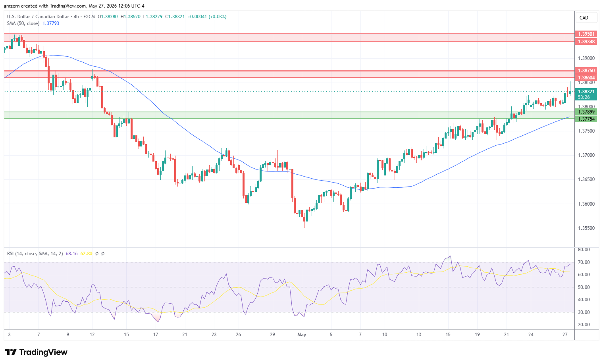Click the 1.38750 price level label

586,71
